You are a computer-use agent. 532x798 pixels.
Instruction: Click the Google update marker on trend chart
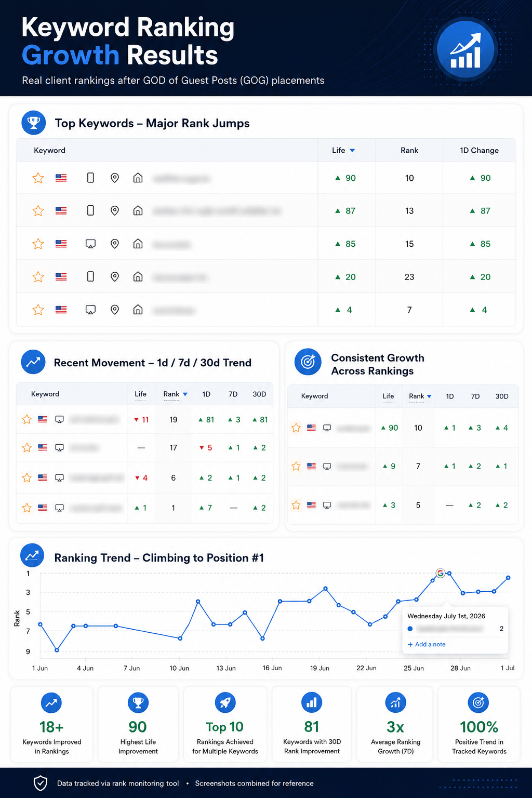pos(441,573)
